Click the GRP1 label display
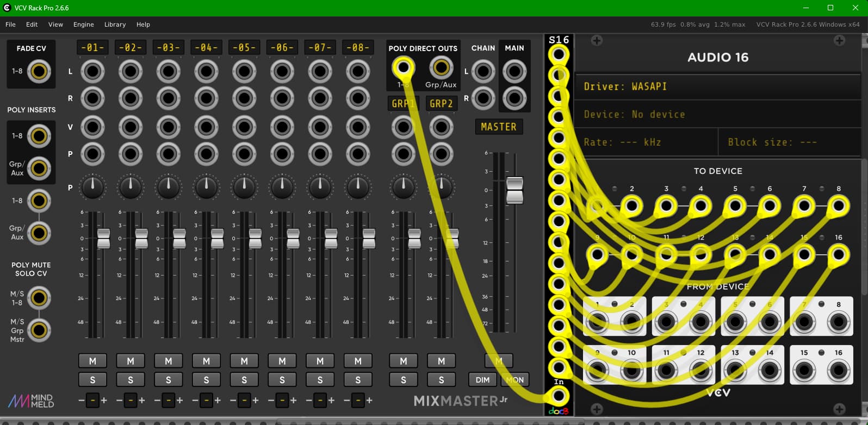 point(403,103)
